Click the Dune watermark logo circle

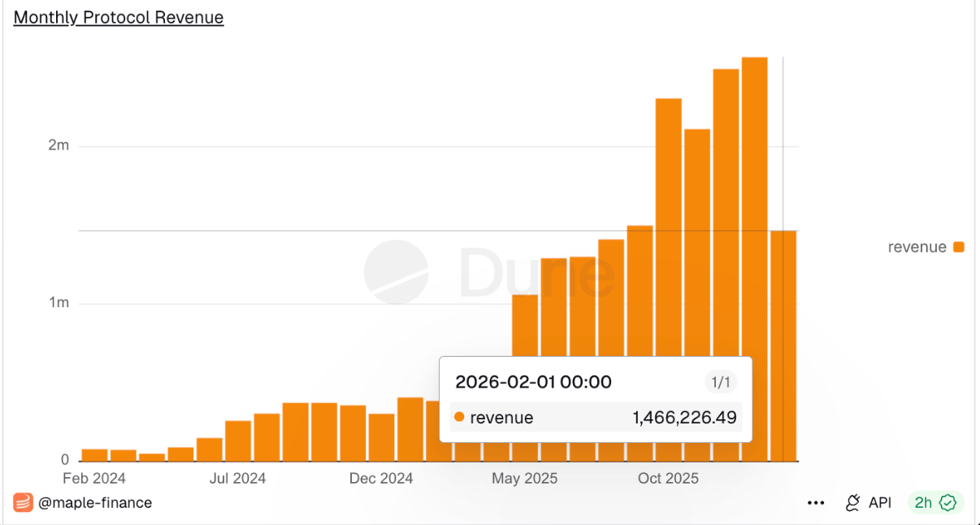(396, 272)
